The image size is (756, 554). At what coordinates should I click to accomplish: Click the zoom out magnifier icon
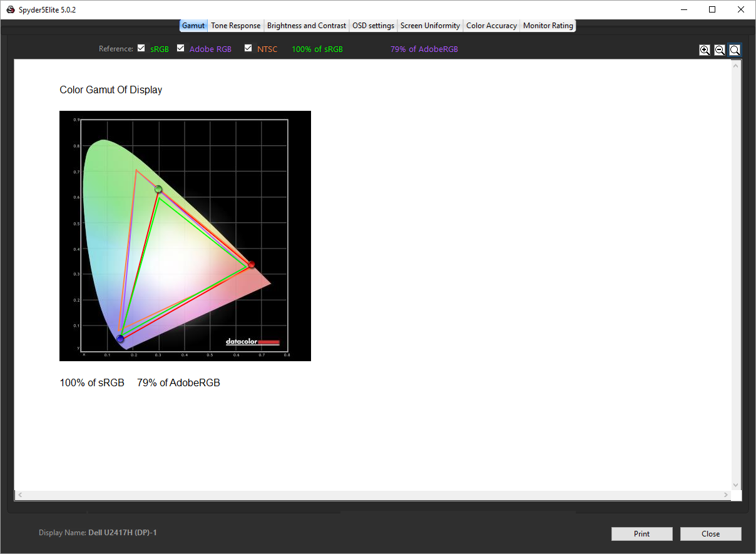(x=720, y=50)
